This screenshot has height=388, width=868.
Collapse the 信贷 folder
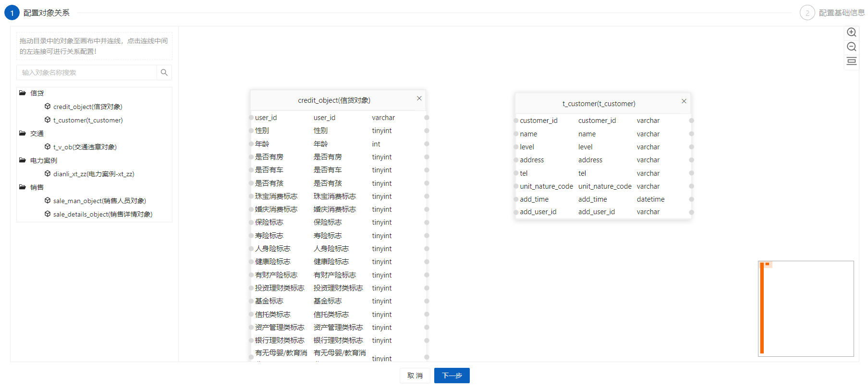[23, 93]
